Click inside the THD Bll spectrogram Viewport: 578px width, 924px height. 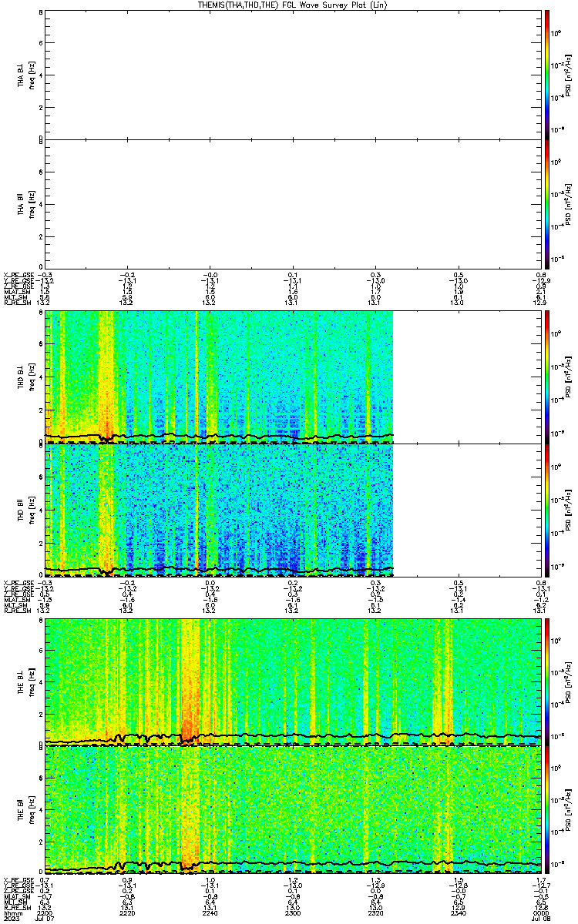[220, 510]
